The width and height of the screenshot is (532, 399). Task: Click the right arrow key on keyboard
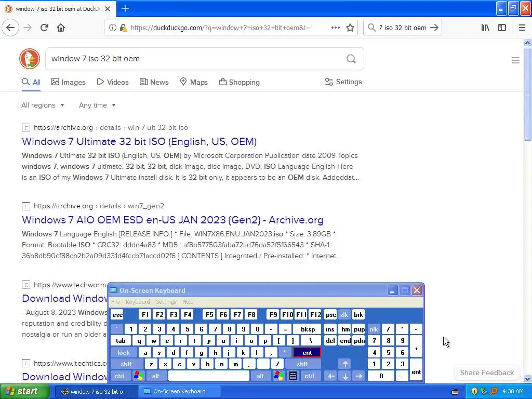point(359,376)
